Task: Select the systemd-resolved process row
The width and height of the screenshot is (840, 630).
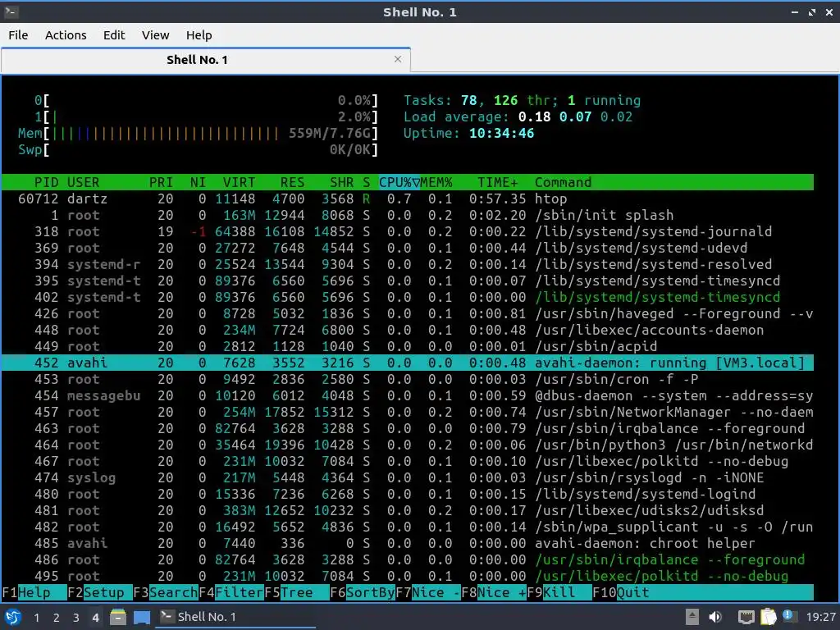Action: pyautogui.click(x=407, y=264)
